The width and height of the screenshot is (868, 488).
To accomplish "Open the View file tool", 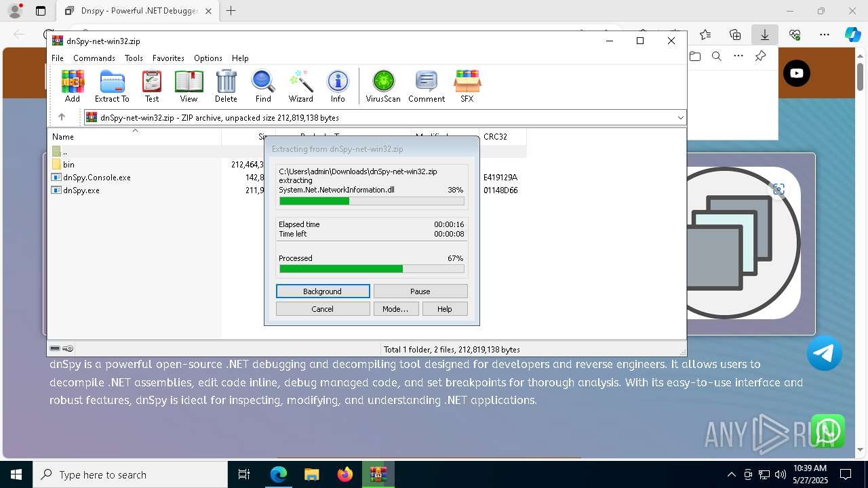I will pyautogui.click(x=189, y=86).
